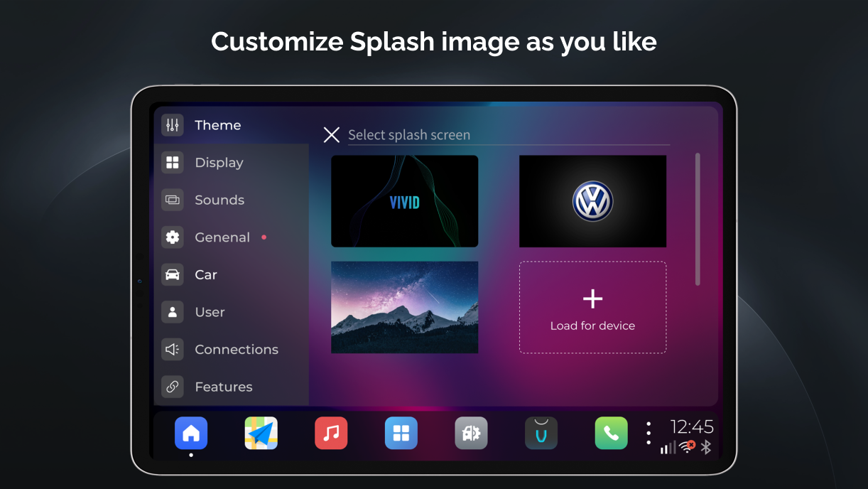Viewport: 868px width, 489px height.
Task: Open the Theme settings icon
Action: coord(172,124)
